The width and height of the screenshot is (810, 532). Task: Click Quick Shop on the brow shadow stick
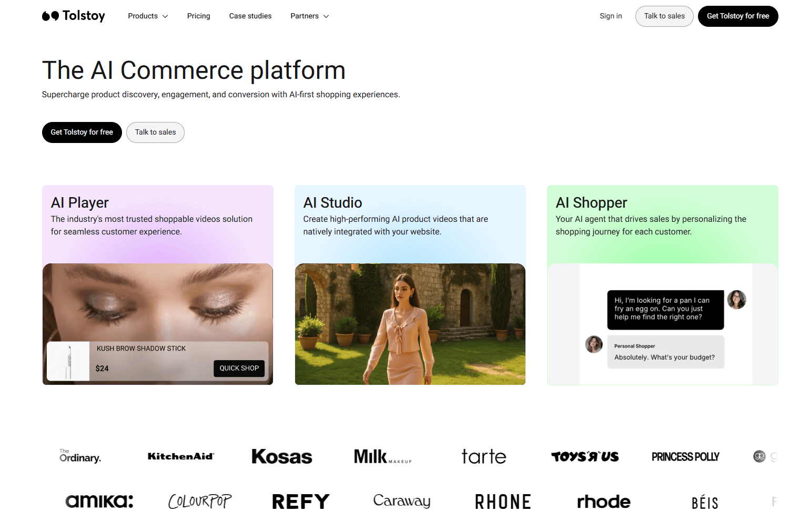239,368
